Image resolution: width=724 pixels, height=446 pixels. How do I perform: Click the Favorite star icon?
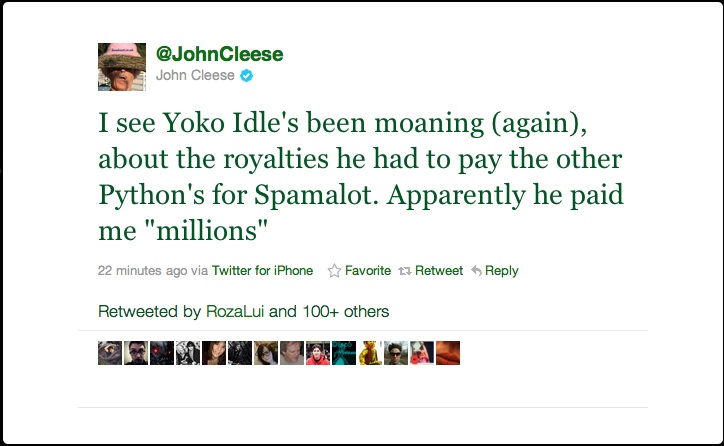tap(335, 271)
